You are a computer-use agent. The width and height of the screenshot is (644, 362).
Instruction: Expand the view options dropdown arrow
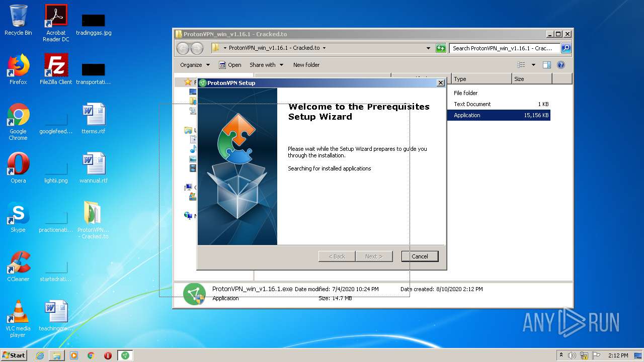pos(533,65)
